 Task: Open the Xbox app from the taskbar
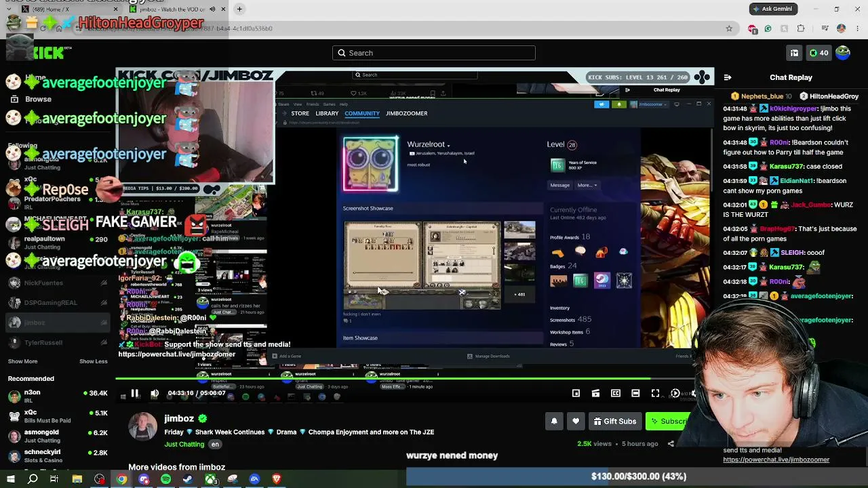tap(210, 479)
